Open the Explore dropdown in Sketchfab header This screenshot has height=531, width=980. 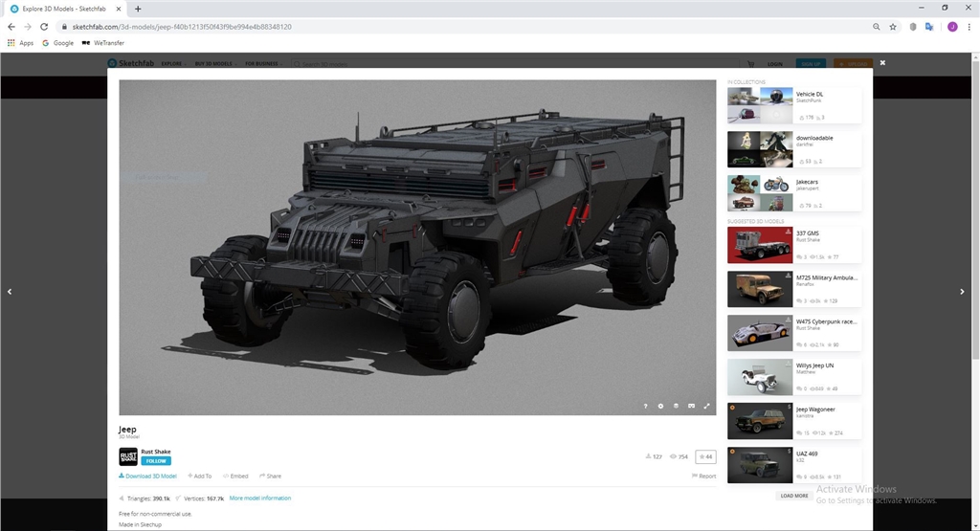pos(172,64)
